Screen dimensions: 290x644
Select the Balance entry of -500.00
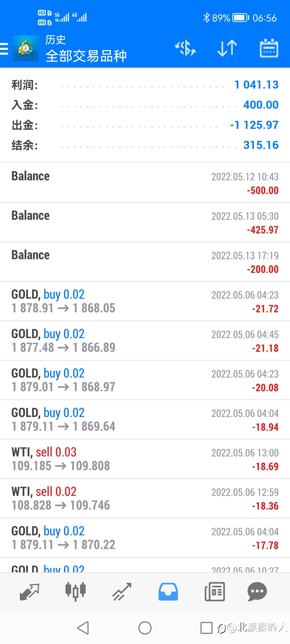pos(145,183)
